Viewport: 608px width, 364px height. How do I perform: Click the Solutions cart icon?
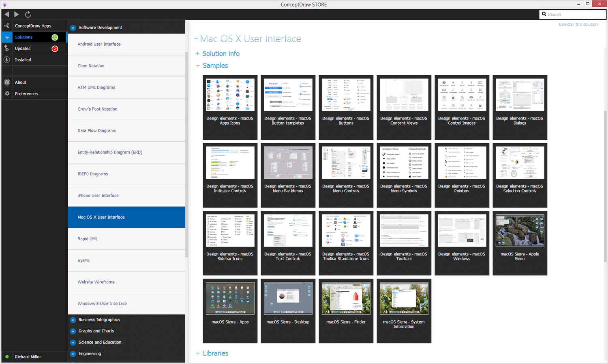tap(7, 37)
